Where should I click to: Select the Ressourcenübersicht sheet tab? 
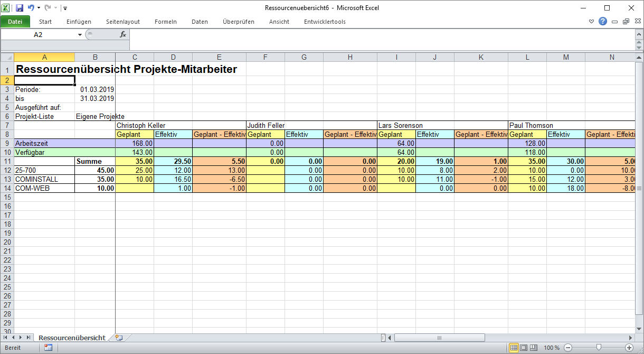click(72, 337)
